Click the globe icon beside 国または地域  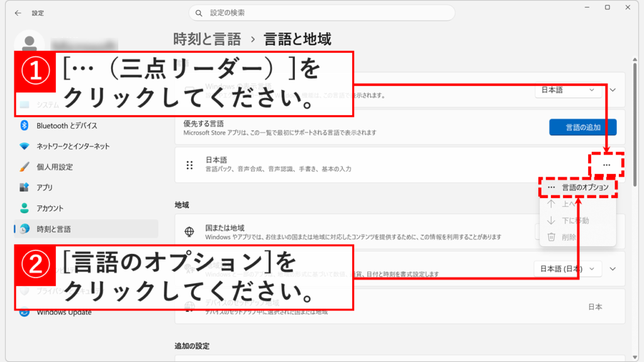tap(189, 232)
